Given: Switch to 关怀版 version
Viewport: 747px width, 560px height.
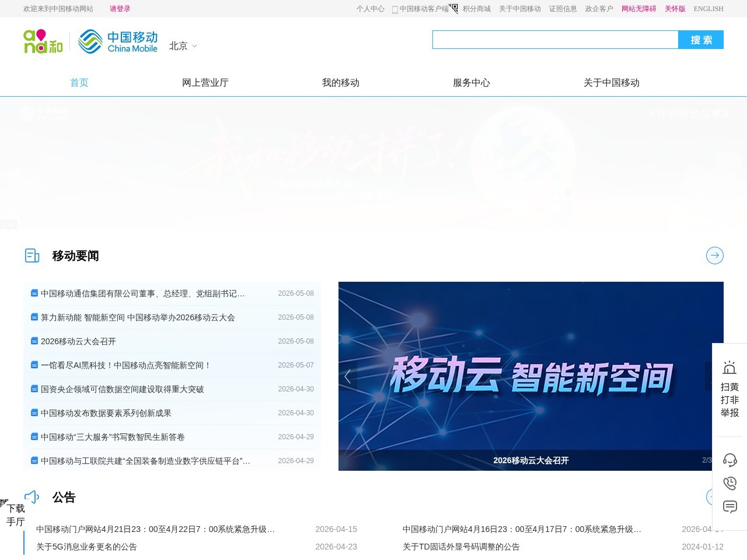Looking at the screenshot, I should pyautogui.click(x=675, y=9).
